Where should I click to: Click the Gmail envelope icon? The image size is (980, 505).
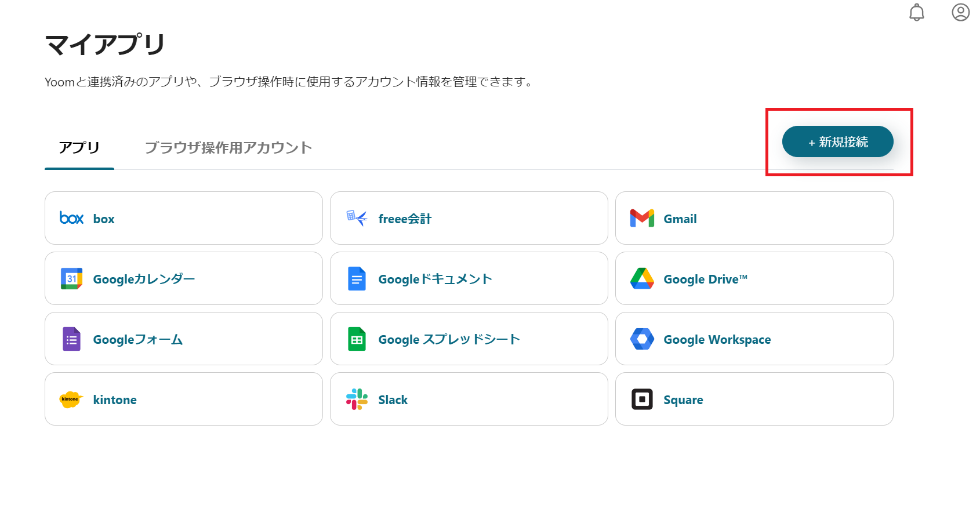tap(642, 218)
